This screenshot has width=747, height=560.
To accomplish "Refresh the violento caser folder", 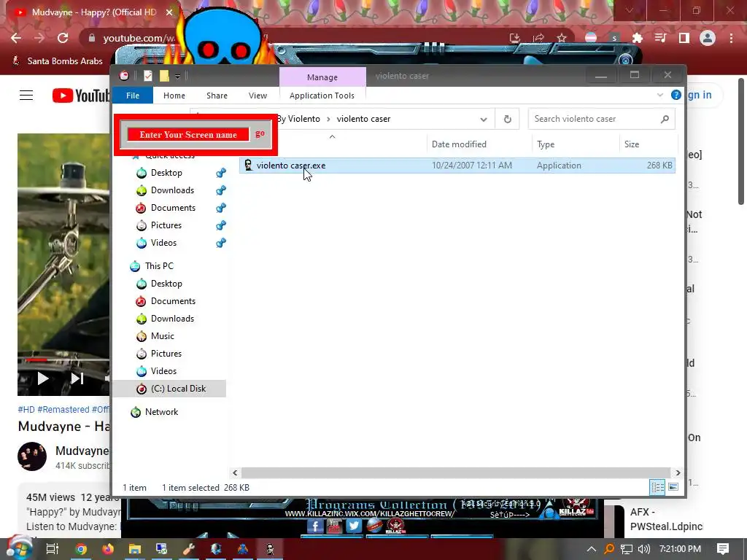I will pos(508,119).
